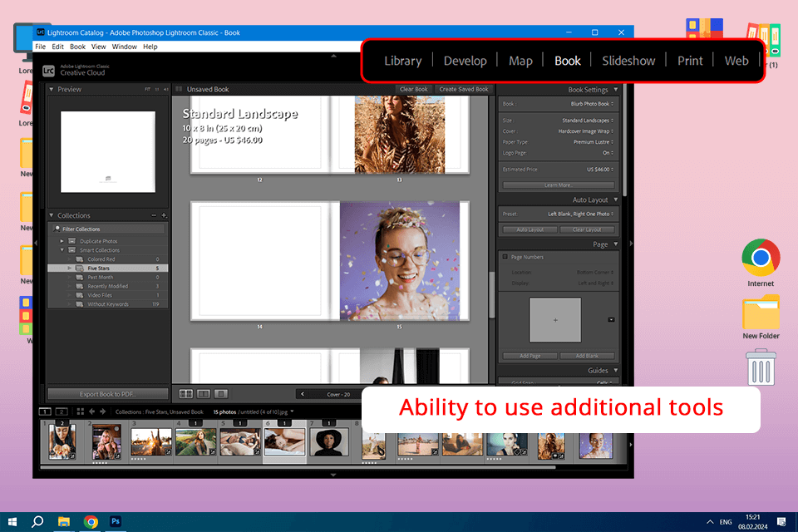Switch to Spread View icon
The image size is (798, 532).
203,393
